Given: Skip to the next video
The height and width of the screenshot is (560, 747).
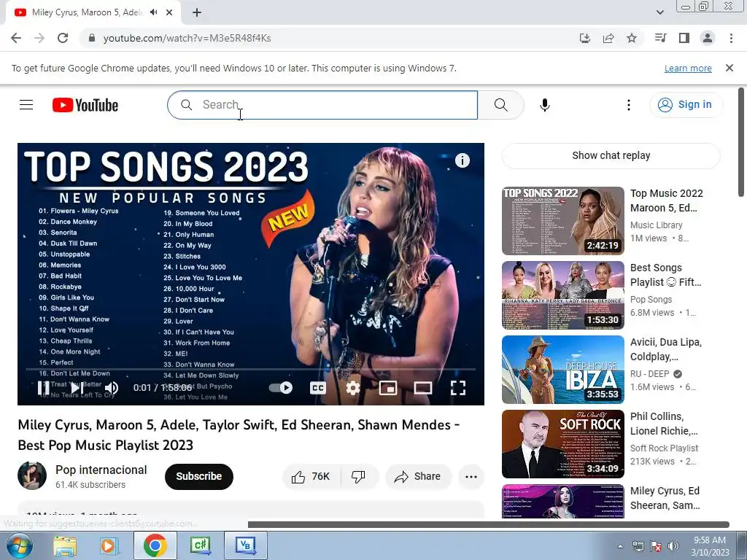Looking at the screenshot, I should pyautogui.click(x=77, y=388).
